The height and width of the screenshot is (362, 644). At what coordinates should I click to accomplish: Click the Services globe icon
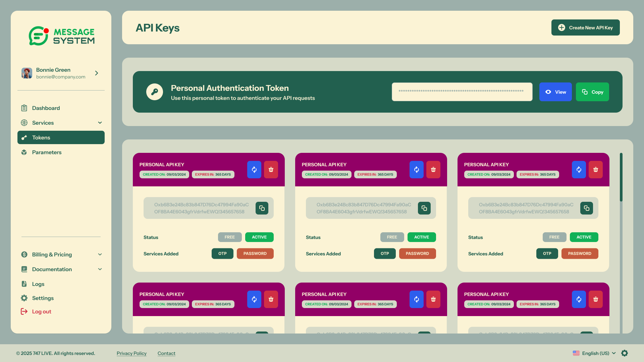[x=24, y=123]
